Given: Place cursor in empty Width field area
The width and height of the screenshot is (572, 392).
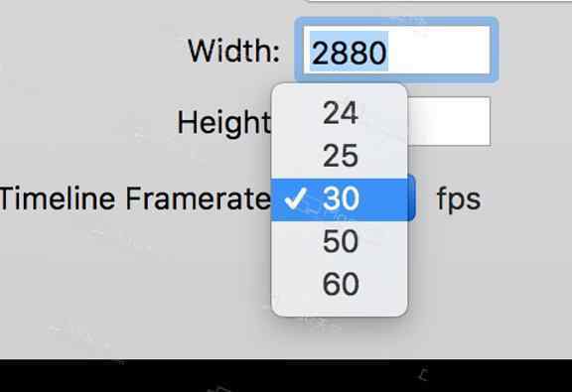Looking at the screenshot, I should pos(439,50).
